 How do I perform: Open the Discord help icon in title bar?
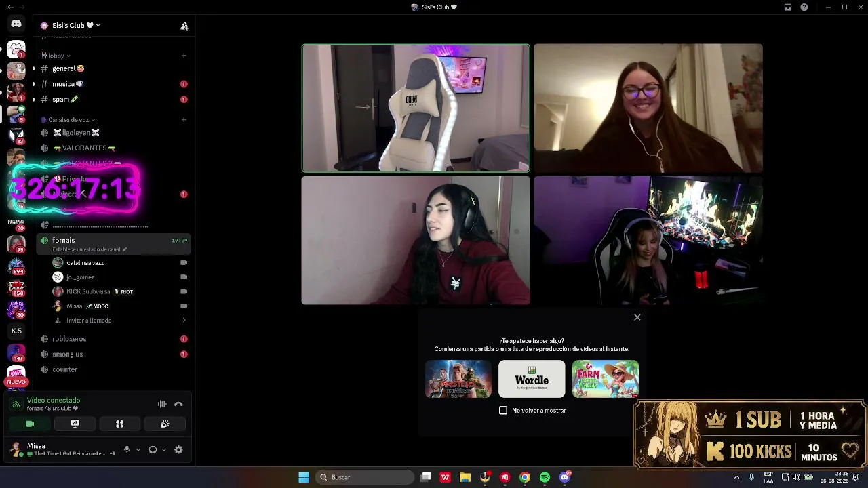coord(804,7)
